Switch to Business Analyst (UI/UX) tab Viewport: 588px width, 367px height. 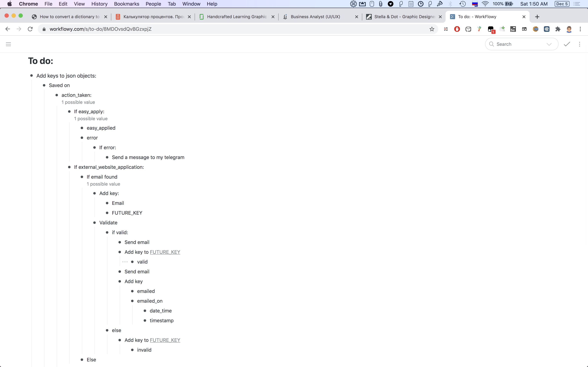pyautogui.click(x=315, y=17)
